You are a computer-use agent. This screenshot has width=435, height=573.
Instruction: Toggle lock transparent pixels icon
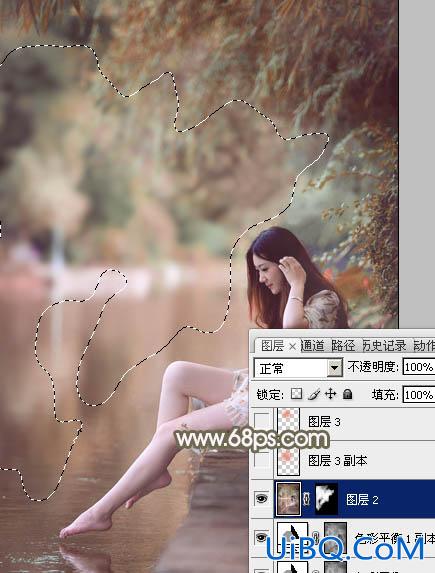[x=296, y=394]
